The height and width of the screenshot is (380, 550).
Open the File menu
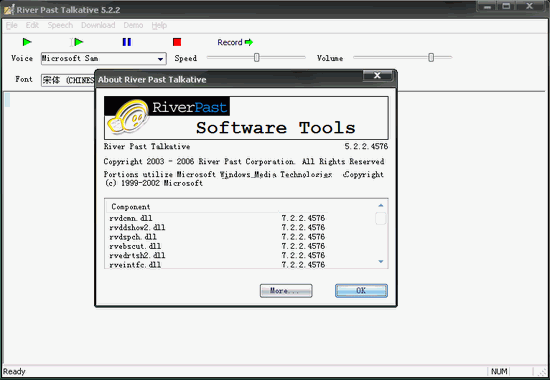click(11, 25)
